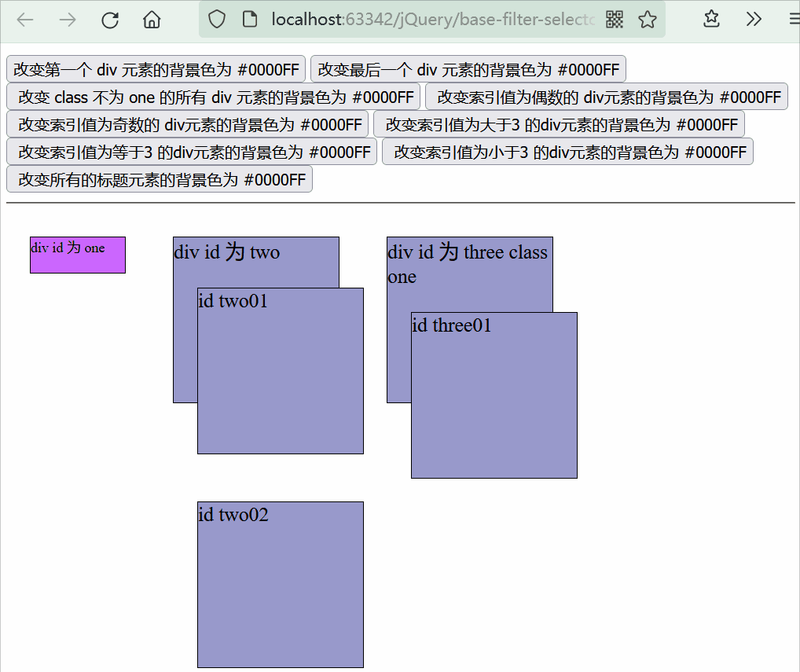Click '改变 class 不为 one 的所有 div' button
Viewport: 800px width, 672px height.
point(213,97)
